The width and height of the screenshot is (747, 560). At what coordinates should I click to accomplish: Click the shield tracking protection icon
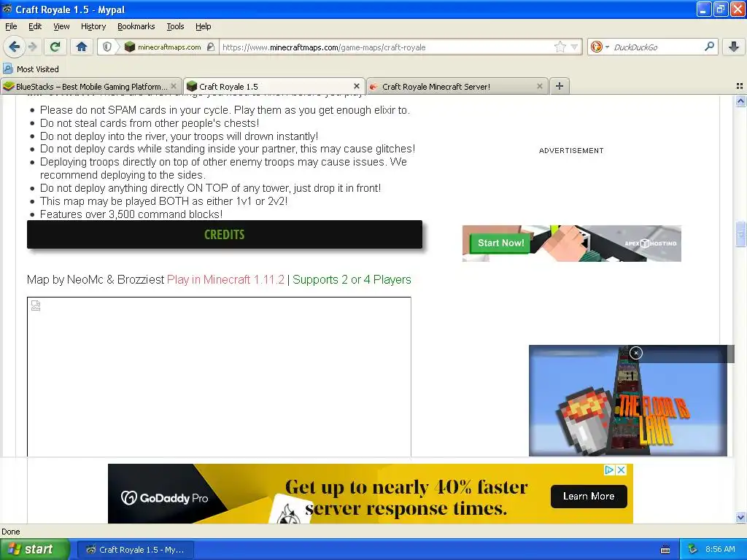tap(107, 47)
